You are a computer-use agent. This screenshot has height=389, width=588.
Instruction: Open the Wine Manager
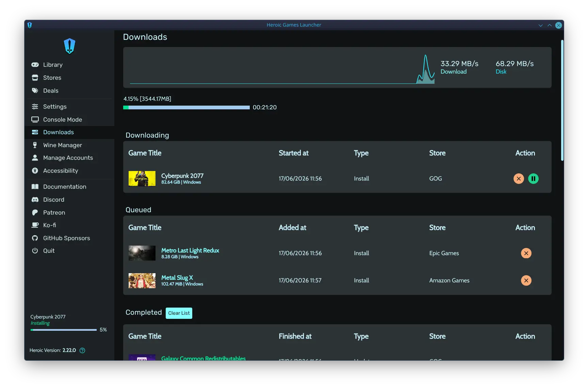pyautogui.click(x=69, y=145)
